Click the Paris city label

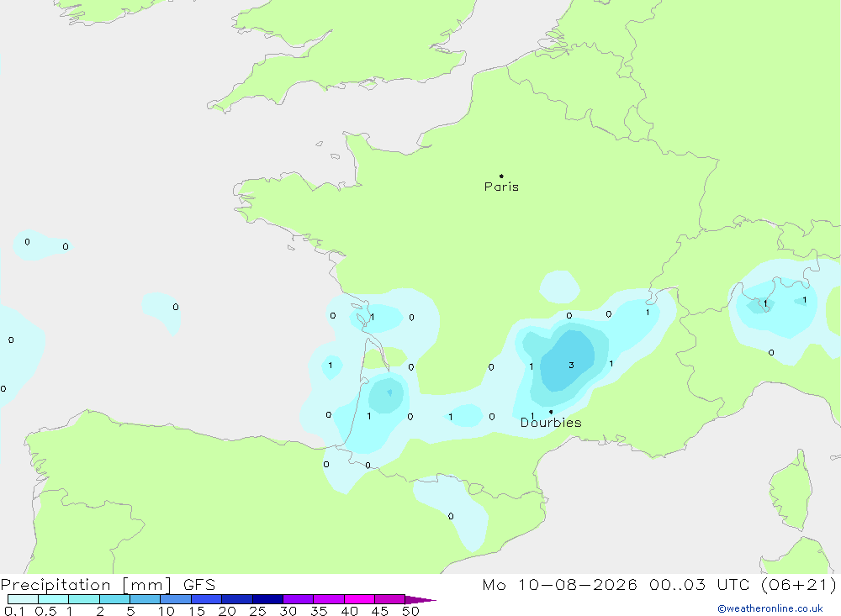(x=501, y=187)
